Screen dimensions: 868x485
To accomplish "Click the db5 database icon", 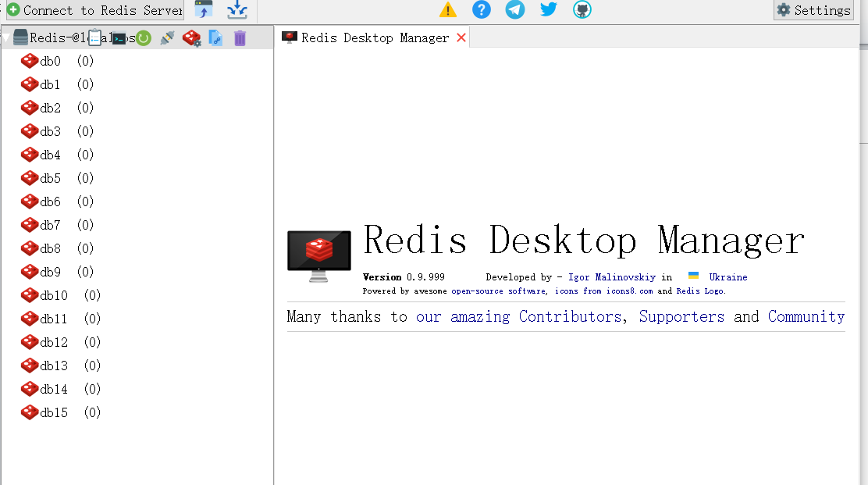I will point(30,178).
